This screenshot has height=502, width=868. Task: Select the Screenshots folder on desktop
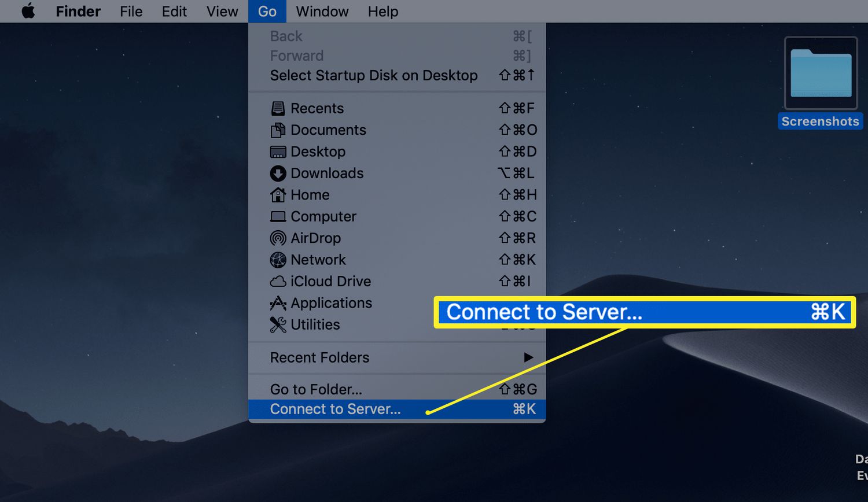tap(821, 74)
